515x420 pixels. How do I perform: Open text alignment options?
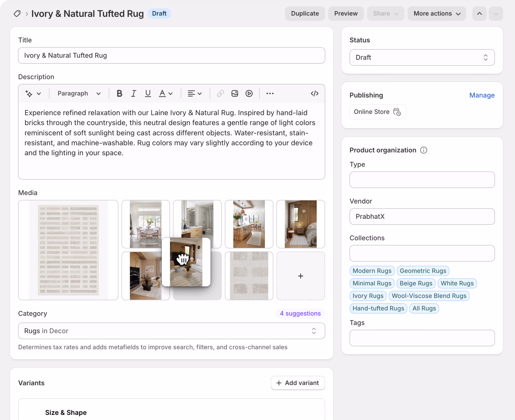click(195, 93)
